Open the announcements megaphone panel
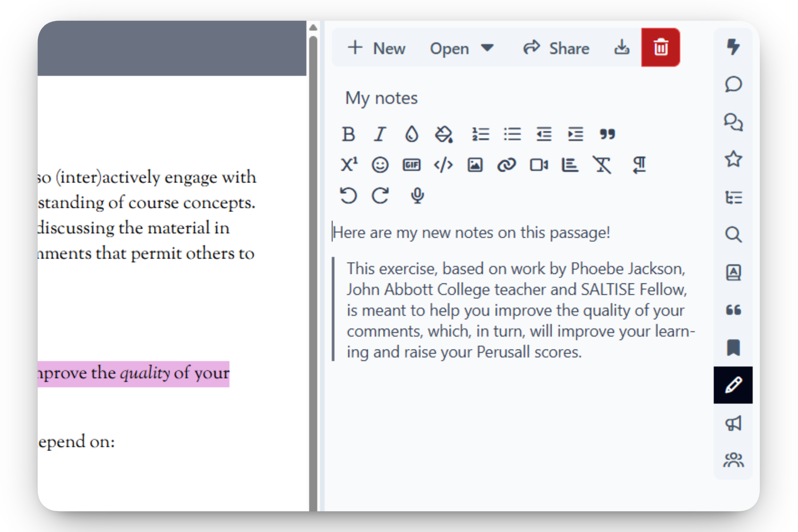This screenshot has width=798, height=532. point(733,423)
